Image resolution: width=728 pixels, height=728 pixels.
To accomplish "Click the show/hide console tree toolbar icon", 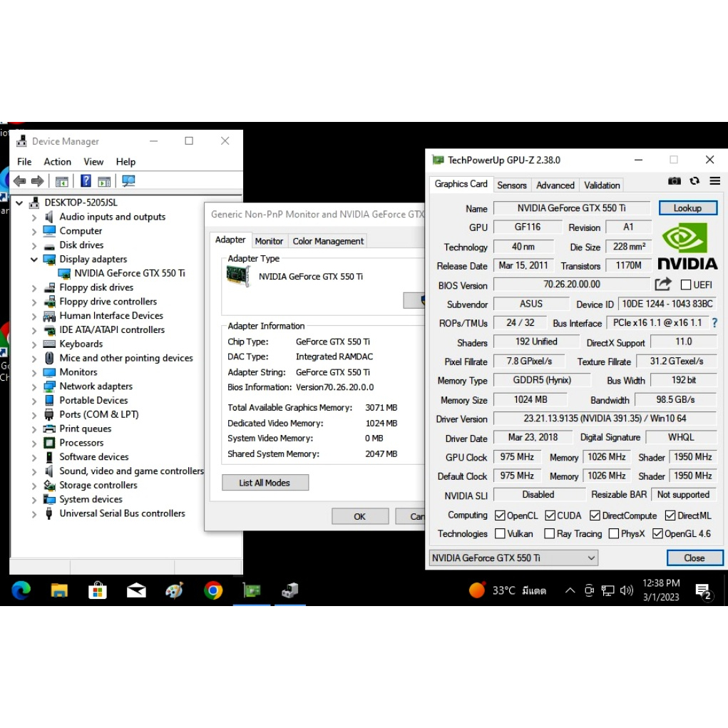I will (62, 181).
